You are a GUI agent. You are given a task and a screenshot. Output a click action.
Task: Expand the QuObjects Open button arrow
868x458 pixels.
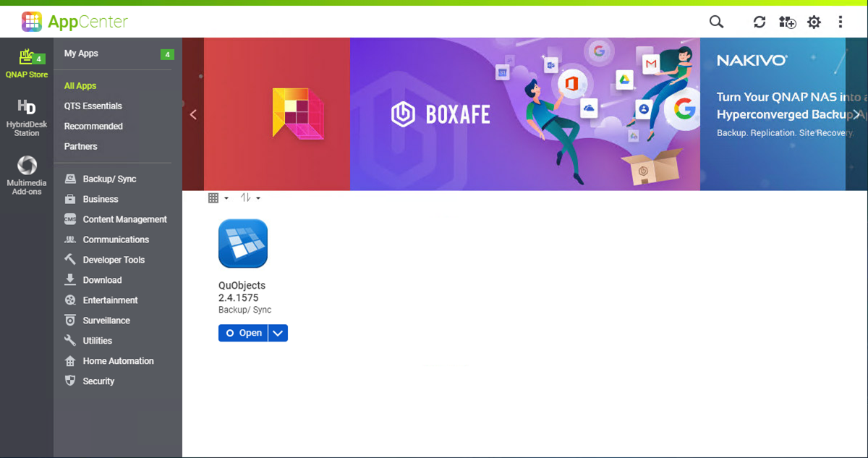click(x=278, y=333)
